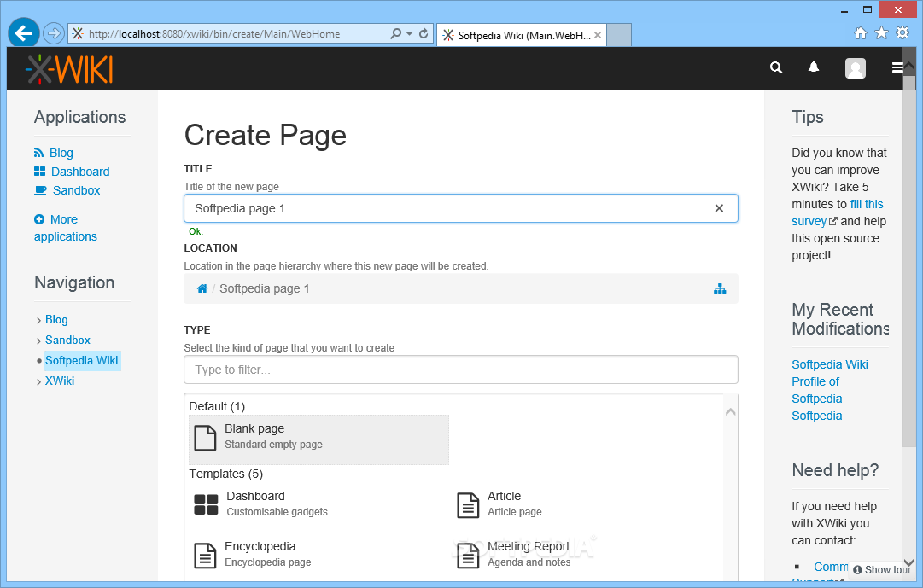Image resolution: width=923 pixels, height=588 pixels.
Task: Click the More applications plus icon
Action: click(39, 219)
